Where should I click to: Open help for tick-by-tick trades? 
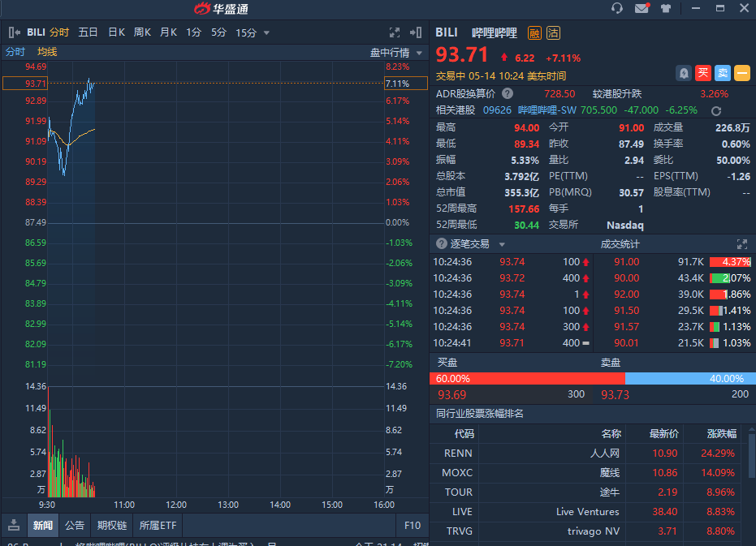point(441,244)
